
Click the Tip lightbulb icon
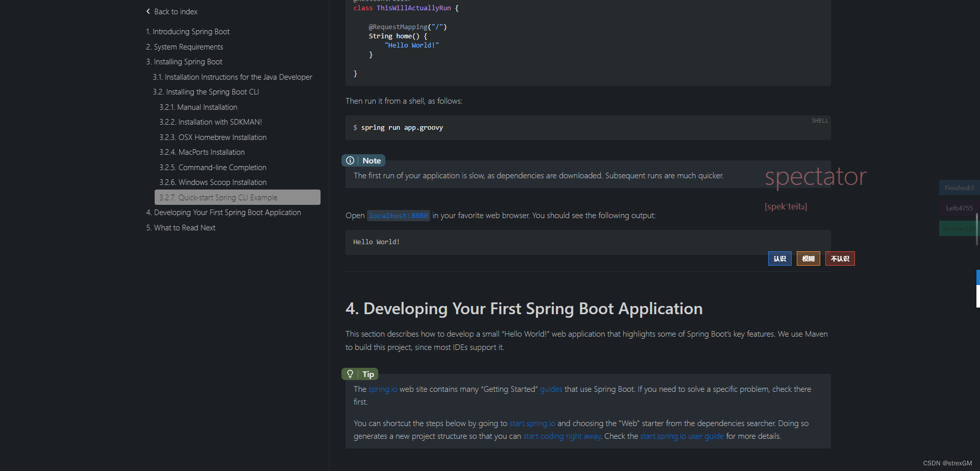[350, 374]
